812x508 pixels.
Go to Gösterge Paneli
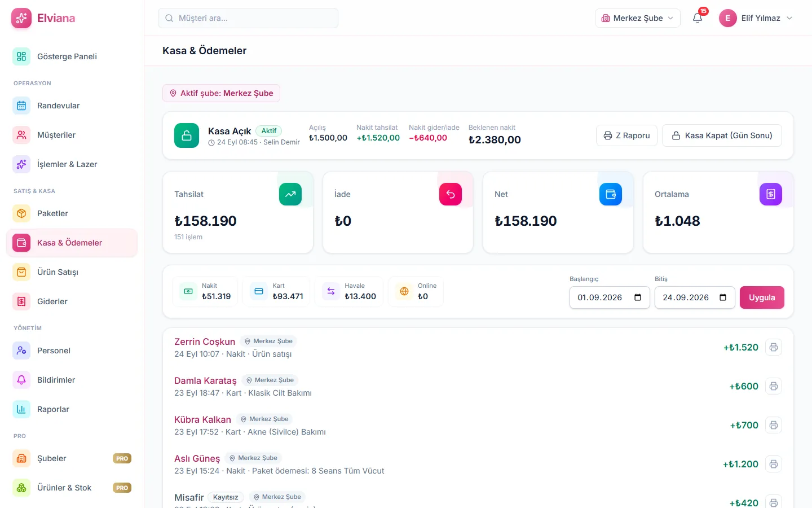pos(72,56)
